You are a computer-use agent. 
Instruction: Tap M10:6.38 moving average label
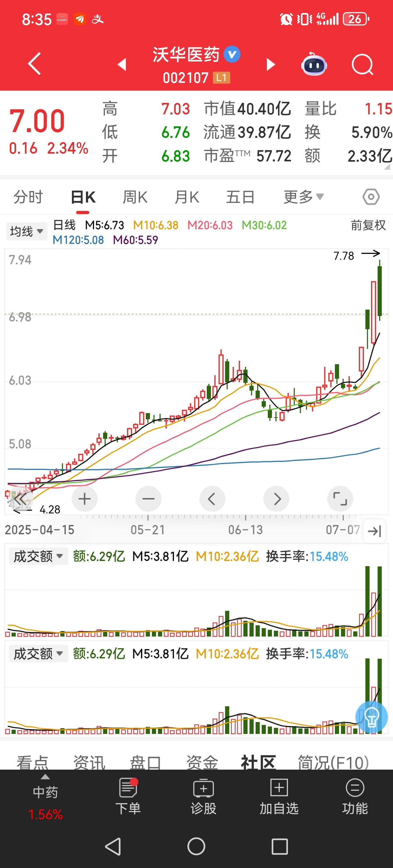coord(156,225)
